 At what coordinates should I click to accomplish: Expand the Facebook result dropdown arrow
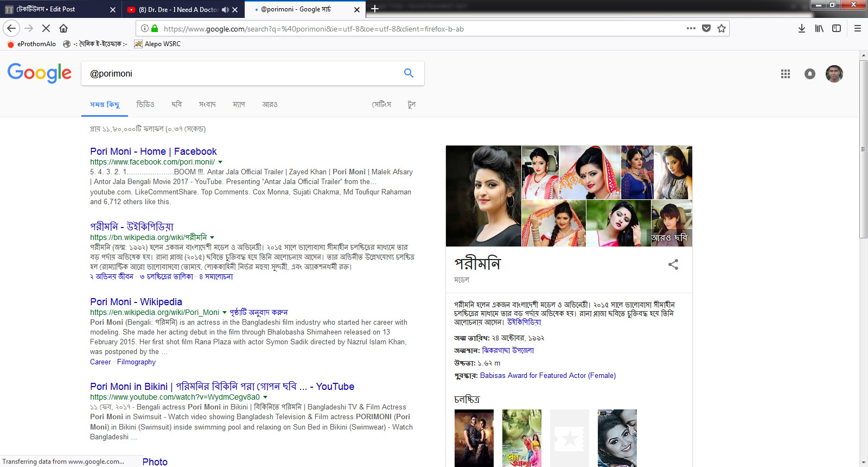pos(220,162)
